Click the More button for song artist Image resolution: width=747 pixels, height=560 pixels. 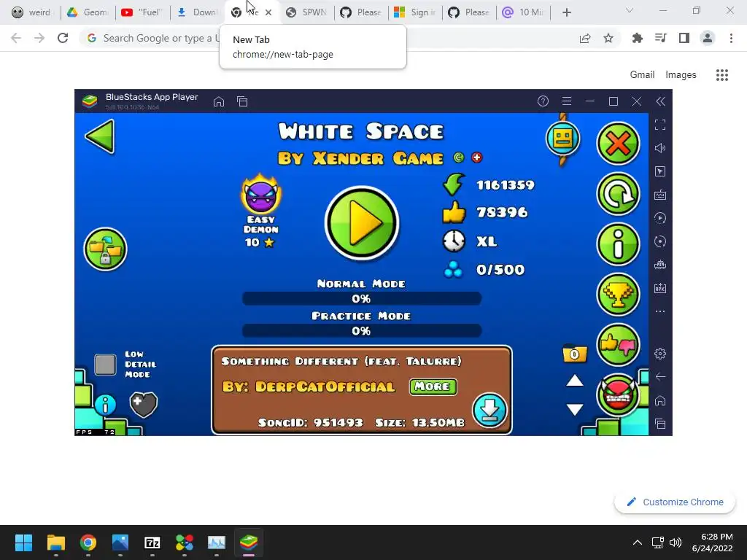point(433,386)
